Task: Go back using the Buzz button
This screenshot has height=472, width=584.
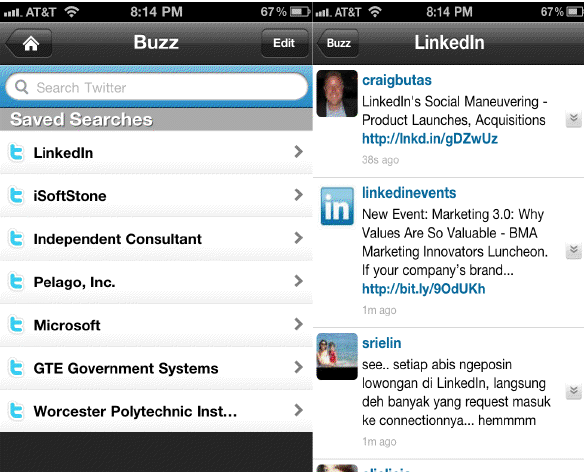Action: 338,43
